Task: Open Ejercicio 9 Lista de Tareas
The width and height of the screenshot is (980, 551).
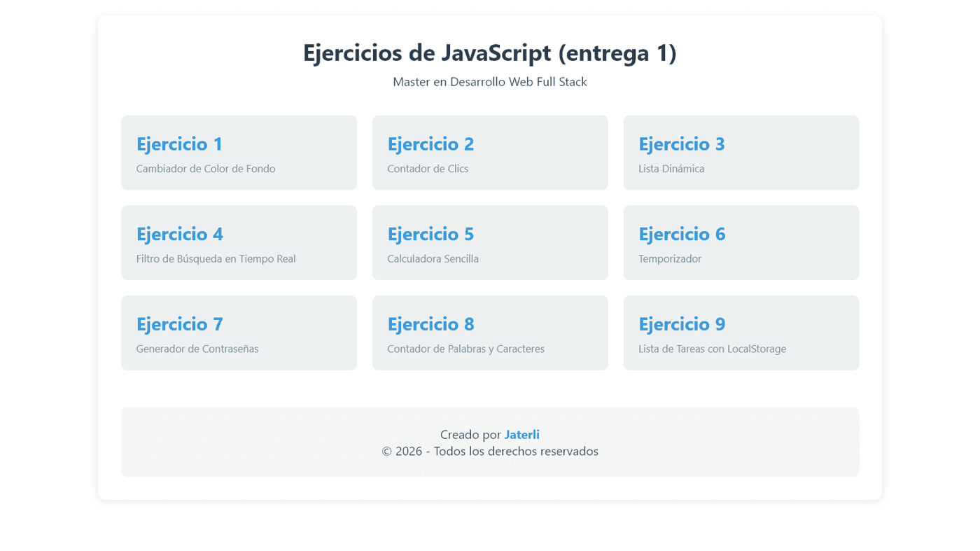Action: tap(741, 333)
